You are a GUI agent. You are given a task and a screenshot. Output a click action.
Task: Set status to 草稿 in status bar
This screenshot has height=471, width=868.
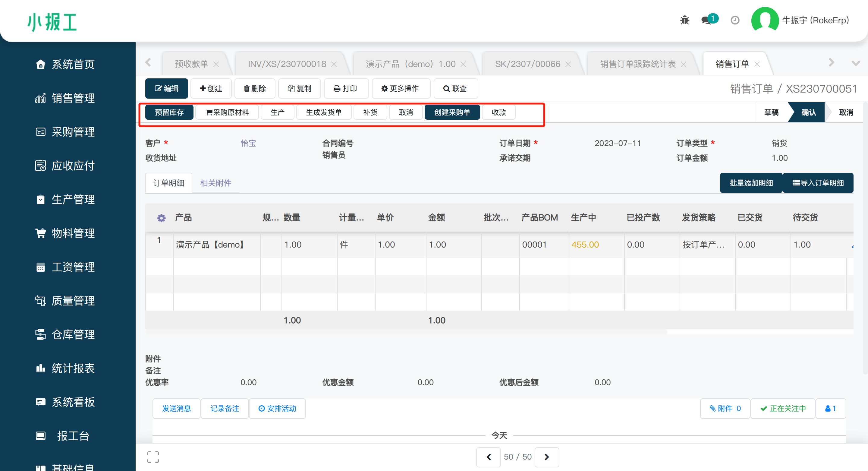pos(771,112)
